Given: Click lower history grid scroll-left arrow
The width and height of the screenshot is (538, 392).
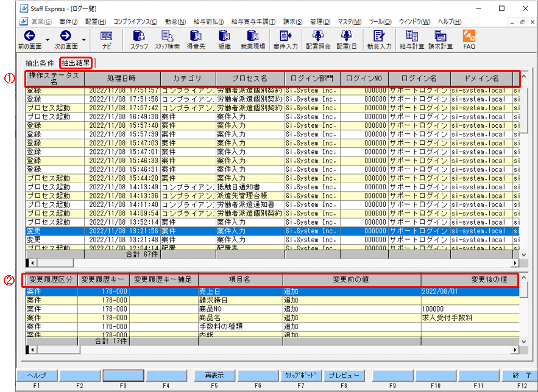Looking at the screenshot, I should pyautogui.click(x=32, y=350).
